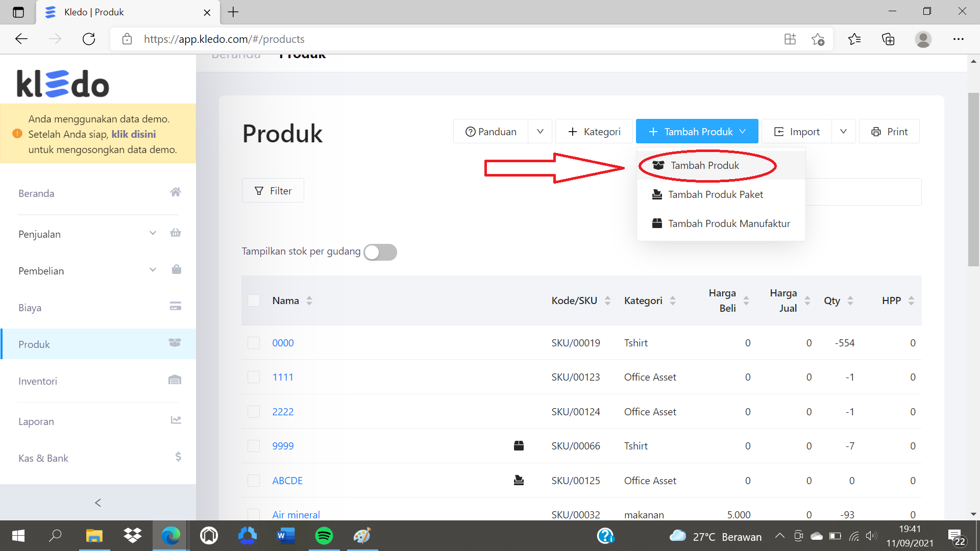Click the Spotify icon on the taskbar
Image resolution: width=980 pixels, height=551 pixels.
click(324, 536)
